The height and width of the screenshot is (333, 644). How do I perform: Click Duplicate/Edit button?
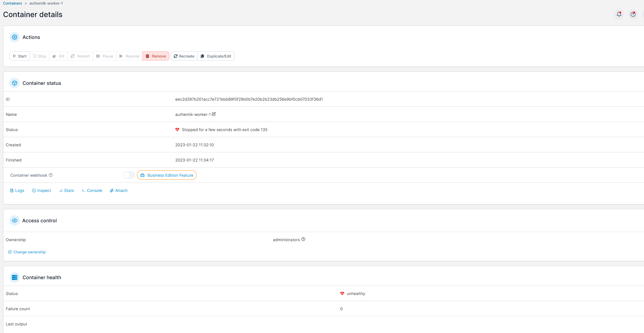click(216, 56)
